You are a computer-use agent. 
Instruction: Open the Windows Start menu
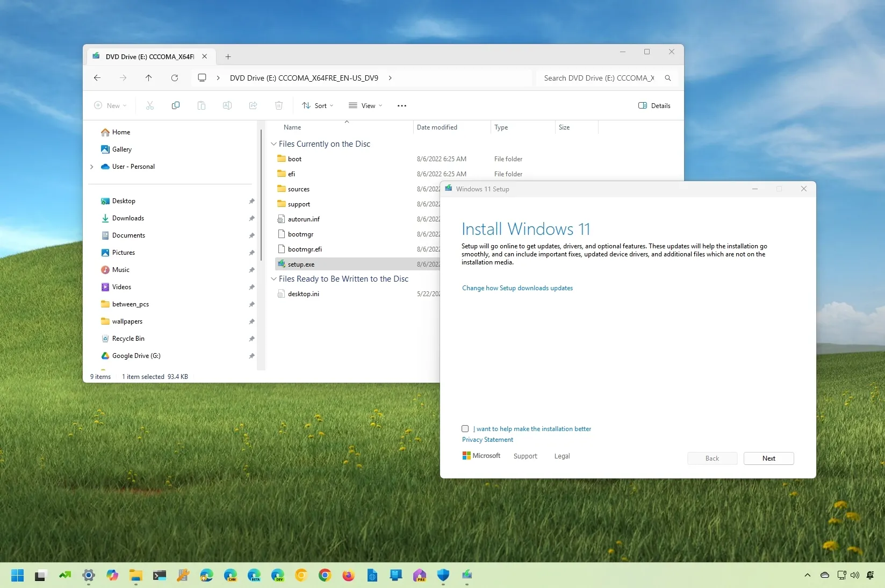click(x=17, y=575)
